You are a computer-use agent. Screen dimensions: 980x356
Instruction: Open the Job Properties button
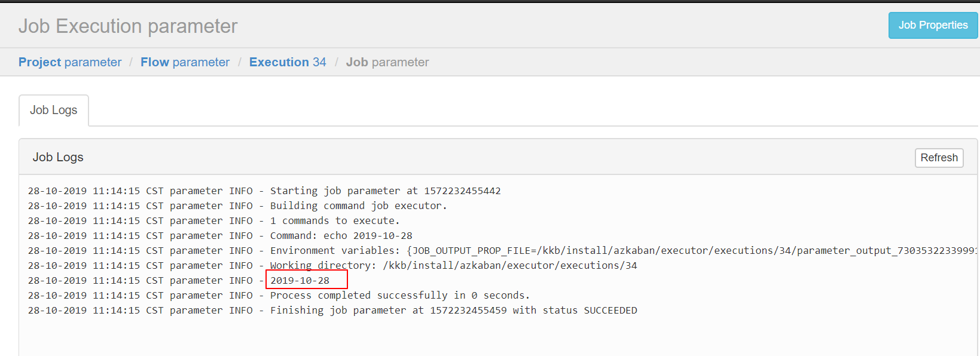pyautogui.click(x=933, y=25)
